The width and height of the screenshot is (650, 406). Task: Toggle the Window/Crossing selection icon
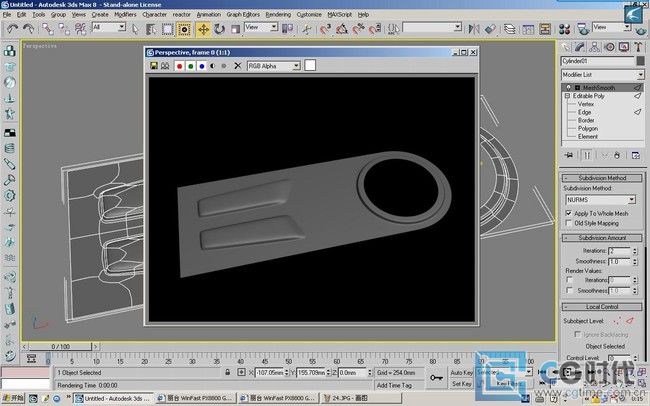[184, 29]
